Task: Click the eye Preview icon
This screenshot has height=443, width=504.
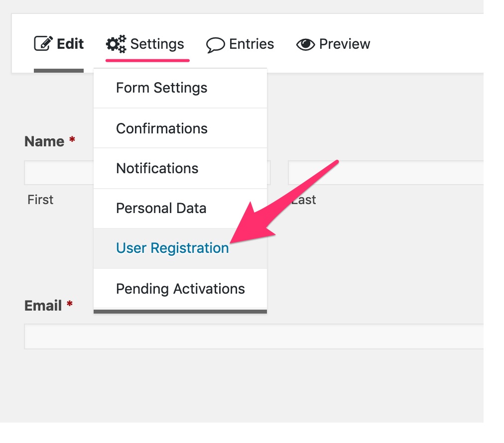Action: pyautogui.click(x=306, y=44)
